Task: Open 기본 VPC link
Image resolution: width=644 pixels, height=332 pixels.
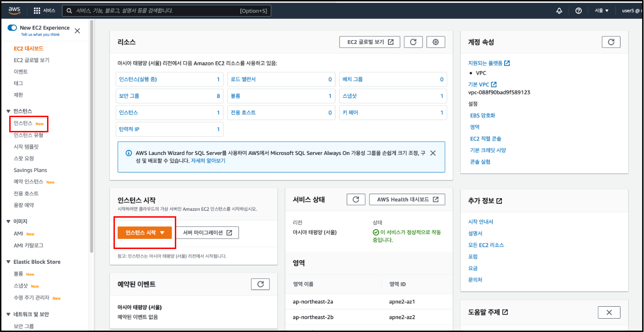Action: 483,84
